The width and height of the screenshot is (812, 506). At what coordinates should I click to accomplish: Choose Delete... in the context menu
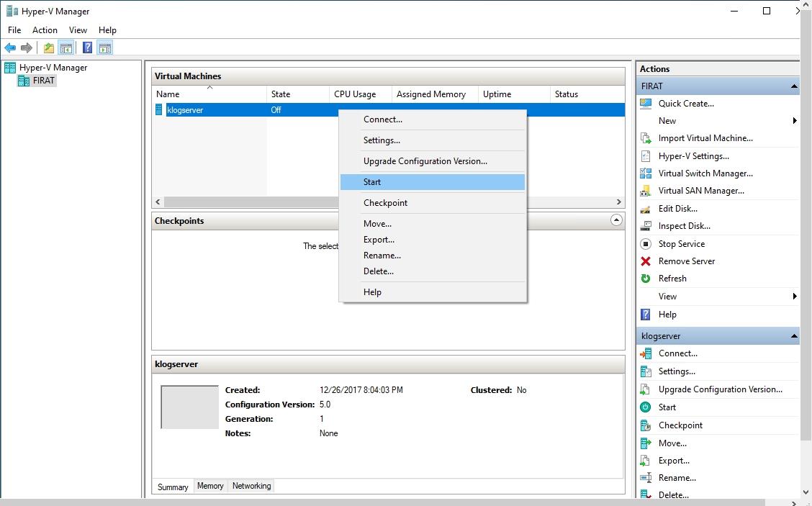point(433,271)
